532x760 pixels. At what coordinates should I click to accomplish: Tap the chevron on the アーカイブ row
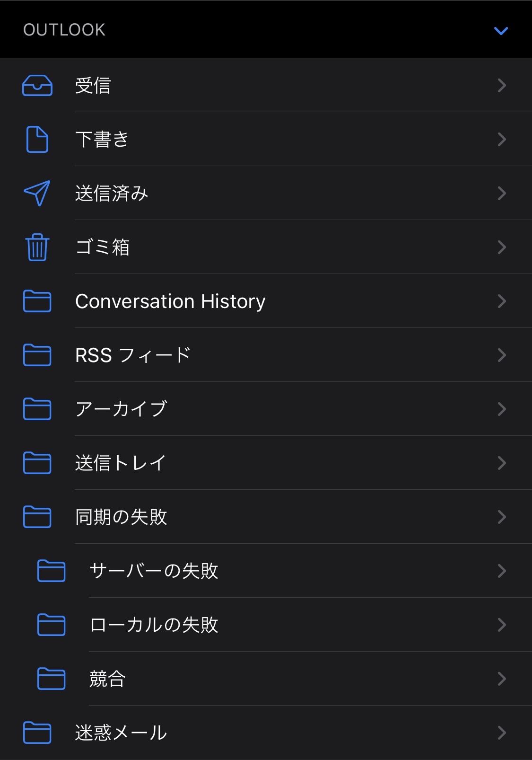point(502,409)
